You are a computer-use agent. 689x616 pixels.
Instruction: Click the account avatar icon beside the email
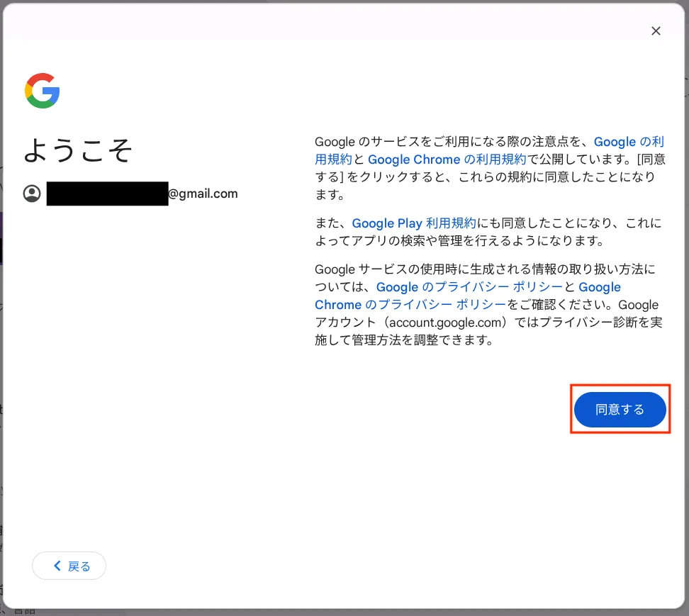coord(32,194)
